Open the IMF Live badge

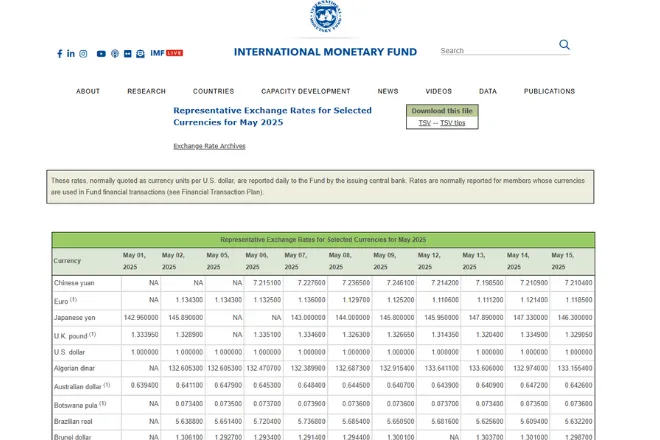(x=167, y=53)
